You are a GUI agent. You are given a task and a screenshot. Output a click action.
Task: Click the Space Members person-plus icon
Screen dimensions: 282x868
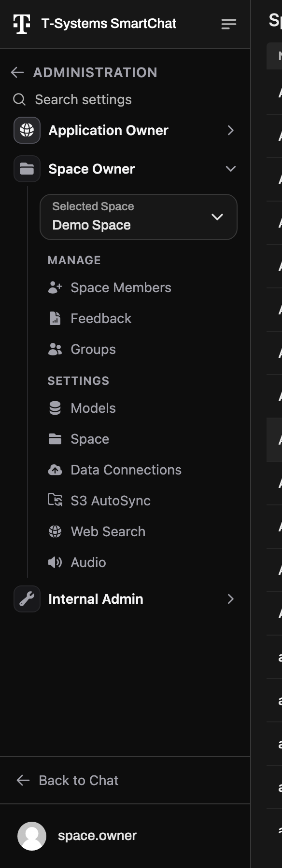(x=55, y=287)
